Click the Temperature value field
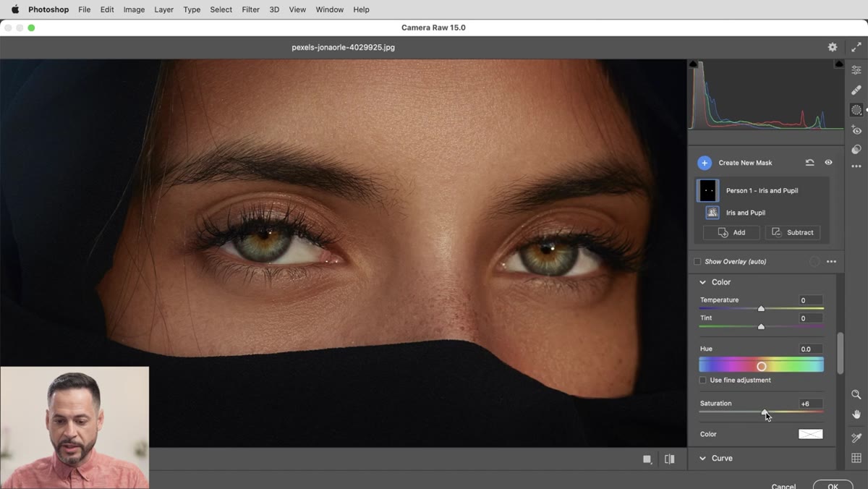Viewport: 868px width, 489px height. click(811, 300)
